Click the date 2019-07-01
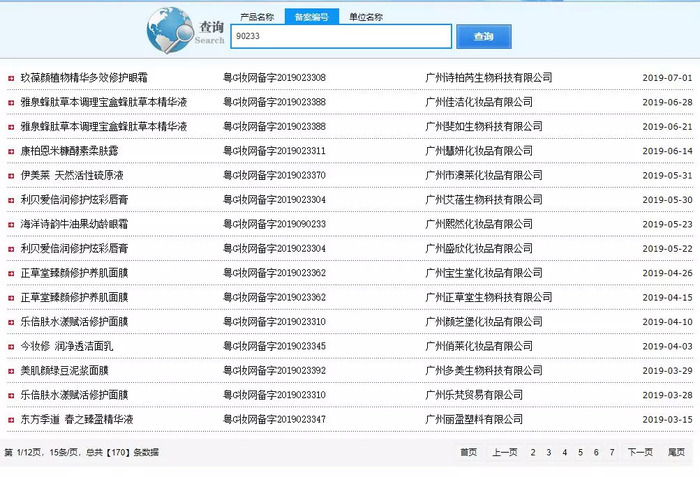 click(667, 78)
